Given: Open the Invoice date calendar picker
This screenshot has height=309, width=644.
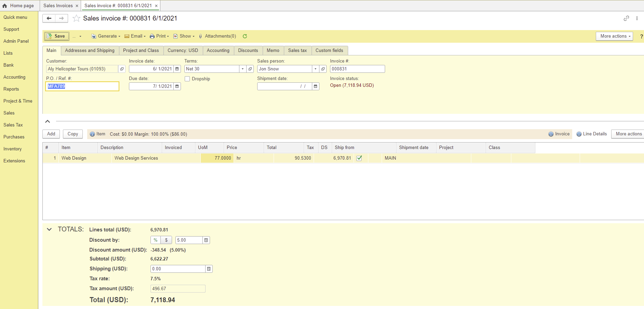Looking at the screenshot, I should (177, 69).
